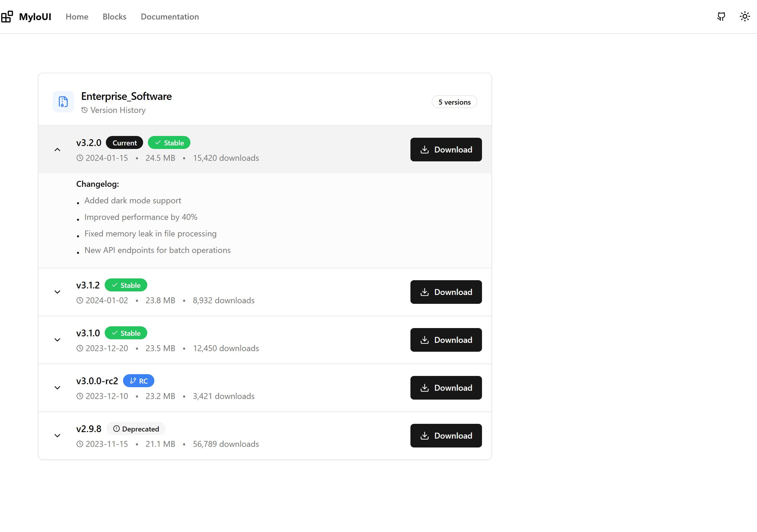Click the 2024-01-15 release date
This screenshot has width=757, height=532.
107,158
